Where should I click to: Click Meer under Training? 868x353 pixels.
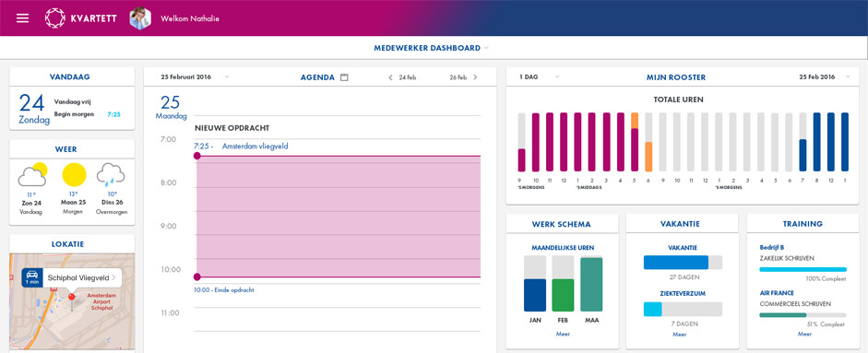[x=804, y=335]
